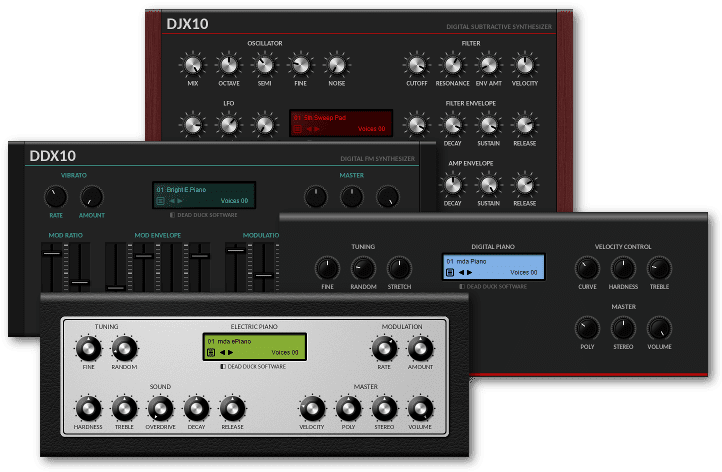The height and width of the screenshot is (472, 722).
Task: Click Electric Piano sound HARDNESS knob
Action: [x=88, y=408]
